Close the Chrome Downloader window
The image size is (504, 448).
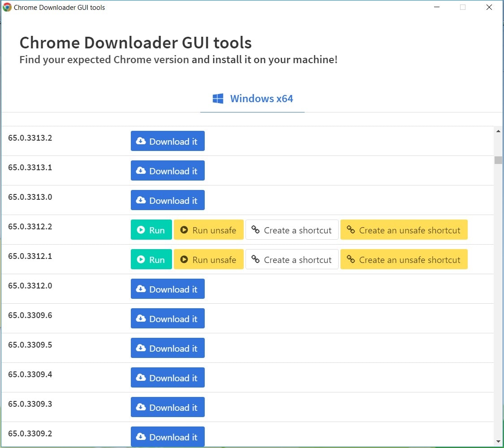click(x=489, y=7)
